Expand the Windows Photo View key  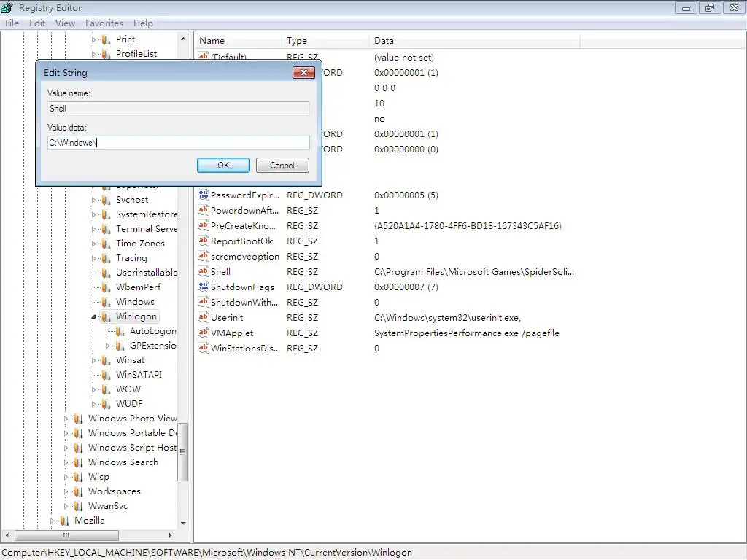coord(66,419)
